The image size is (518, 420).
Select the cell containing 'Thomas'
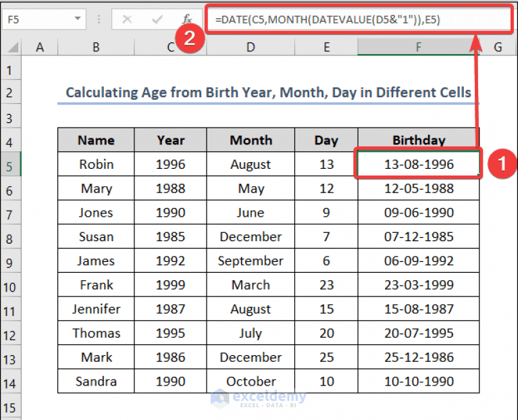point(96,333)
